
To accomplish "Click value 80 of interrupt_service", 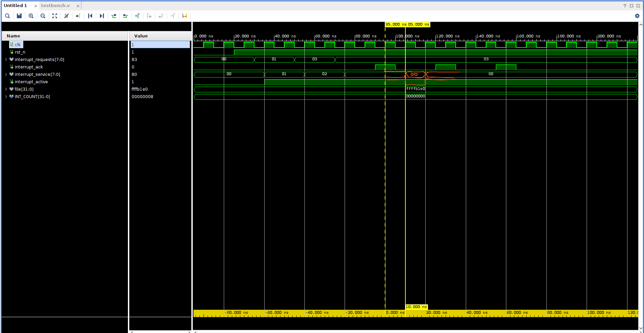I will [x=134, y=74].
